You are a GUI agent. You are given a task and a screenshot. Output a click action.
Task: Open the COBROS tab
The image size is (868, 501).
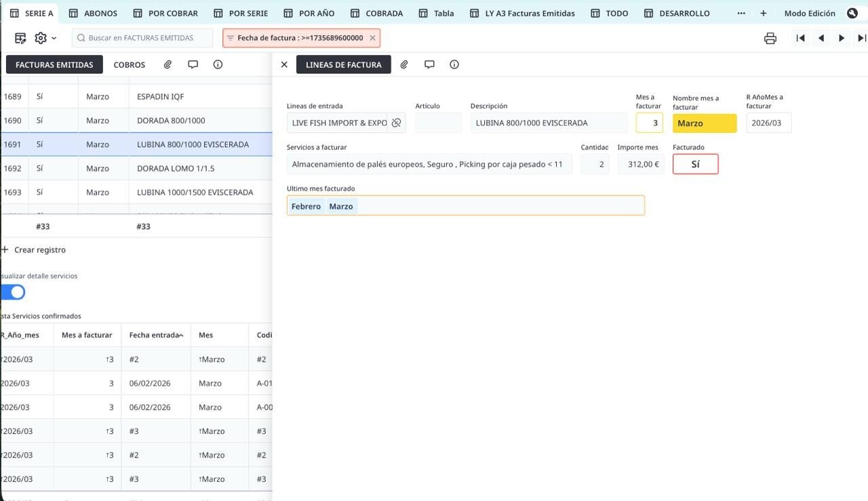click(130, 64)
